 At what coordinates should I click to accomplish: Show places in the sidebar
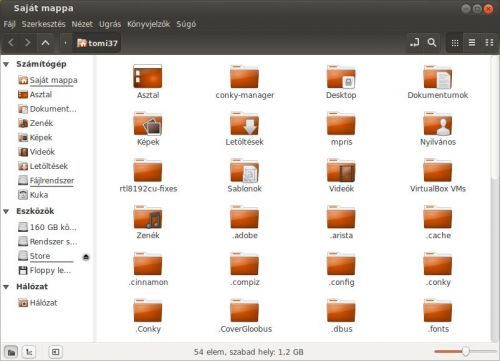[11, 352]
